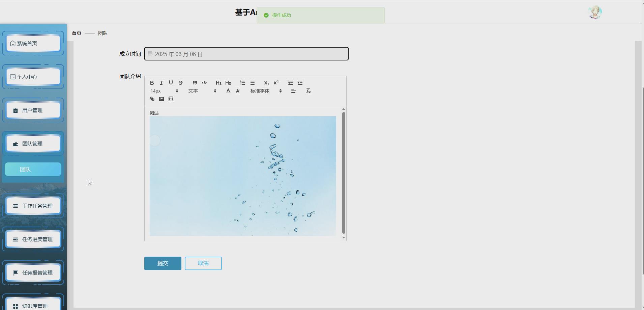
Task: Insert an ordered numbered list
Action: pyautogui.click(x=243, y=83)
